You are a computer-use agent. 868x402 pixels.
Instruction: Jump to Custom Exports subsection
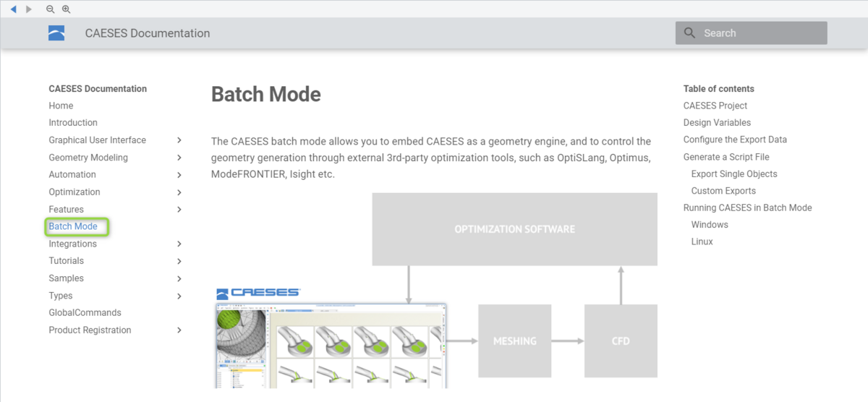(723, 191)
